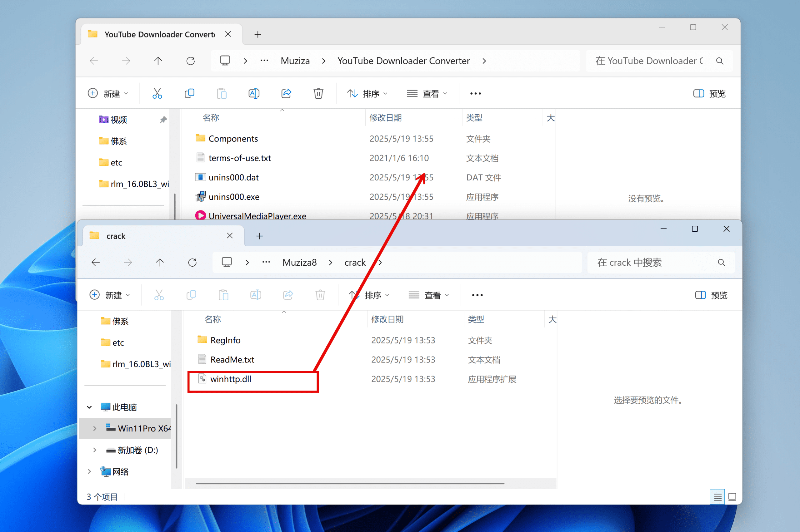Click the Share icon in top window toolbar
800x532 pixels.
click(286, 93)
